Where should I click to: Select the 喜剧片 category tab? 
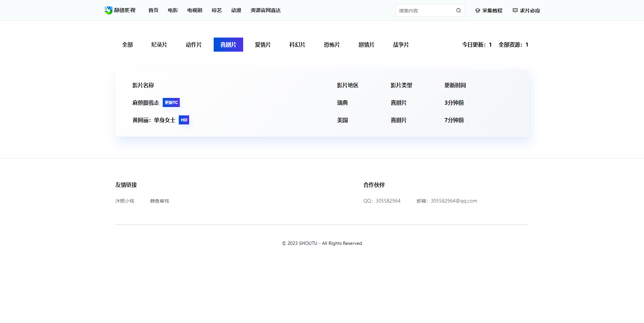[228, 45]
